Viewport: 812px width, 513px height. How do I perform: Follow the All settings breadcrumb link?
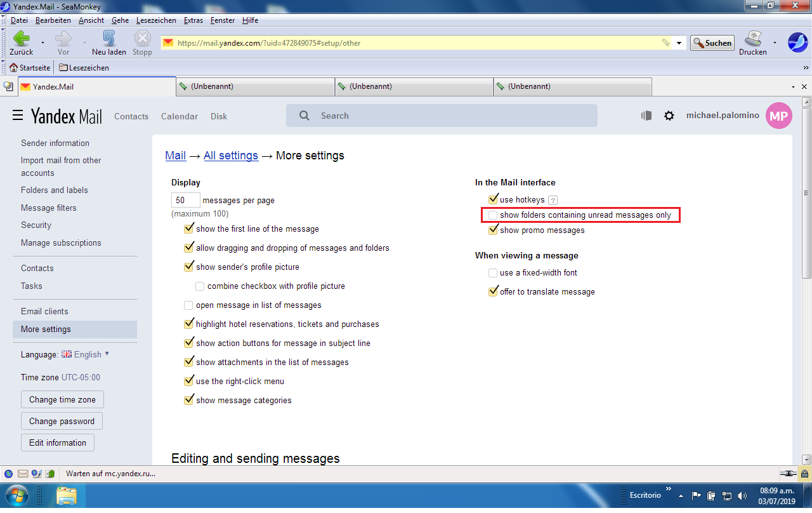pos(230,156)
